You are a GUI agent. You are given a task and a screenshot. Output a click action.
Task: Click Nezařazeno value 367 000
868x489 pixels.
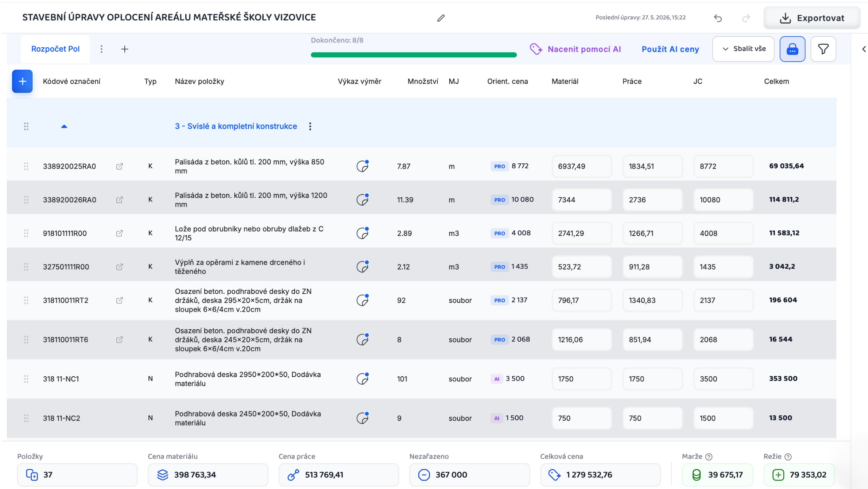(469, 475)
